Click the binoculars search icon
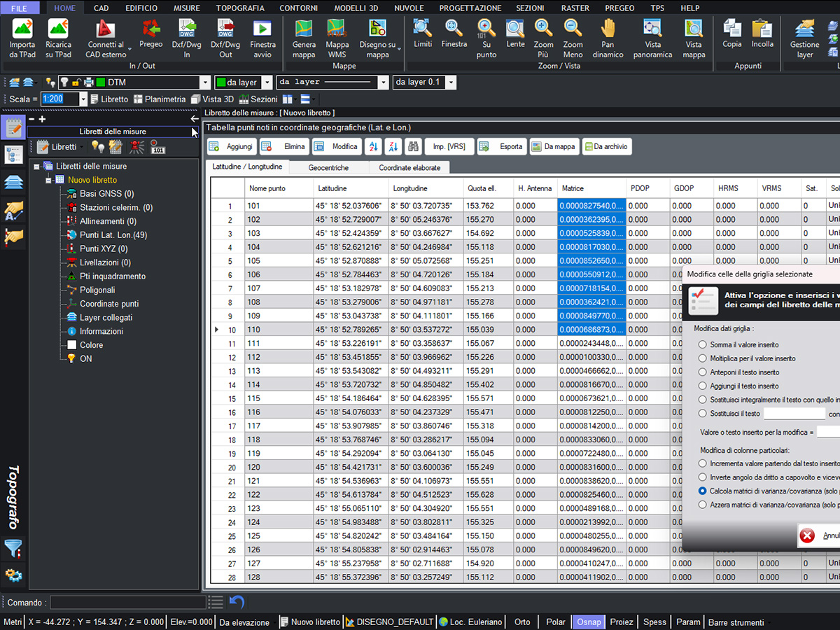840x630 pixels. pyautogui.click(x=413, y=146)
